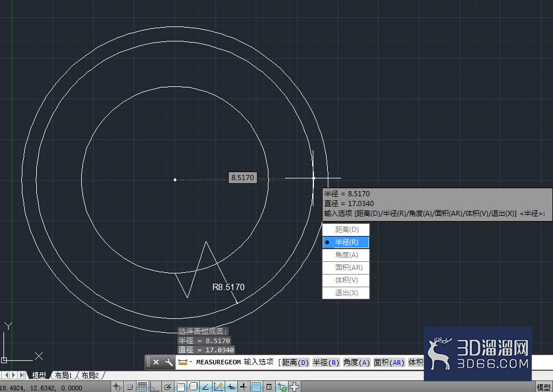The width and height of the screenshot is (553, 392).
Task: Click the UCS origin icon square
Action: [x=4, y=360]
